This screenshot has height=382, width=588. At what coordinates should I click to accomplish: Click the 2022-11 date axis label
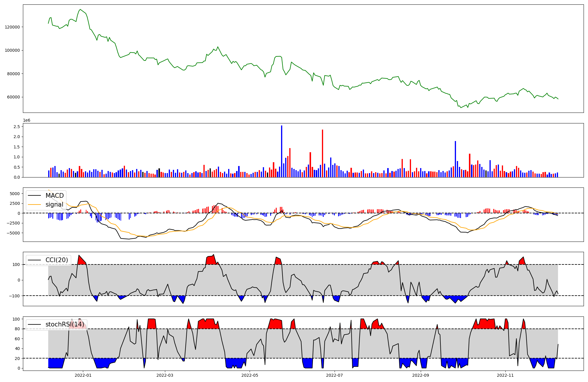point(505,375)
